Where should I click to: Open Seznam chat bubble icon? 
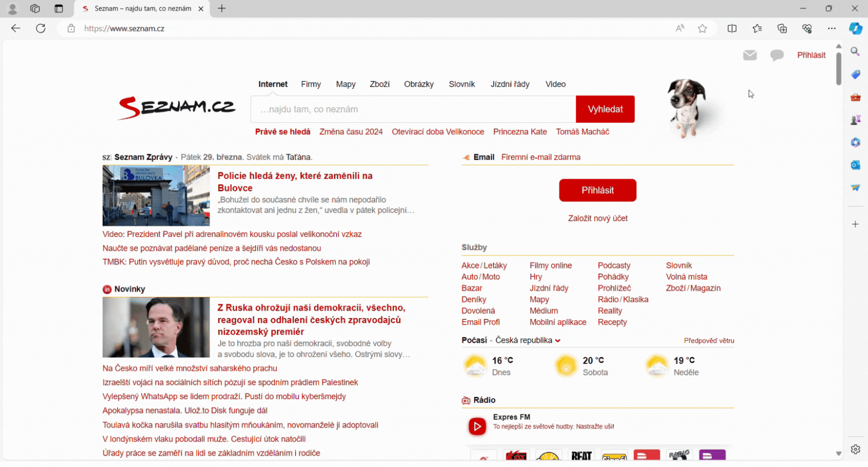777,55
